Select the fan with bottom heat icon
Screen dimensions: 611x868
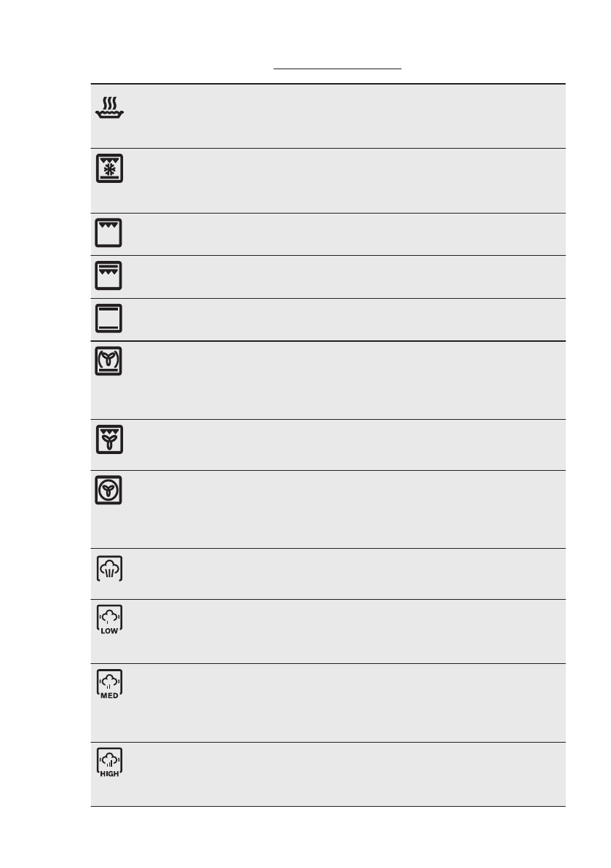tap(109, 361)
